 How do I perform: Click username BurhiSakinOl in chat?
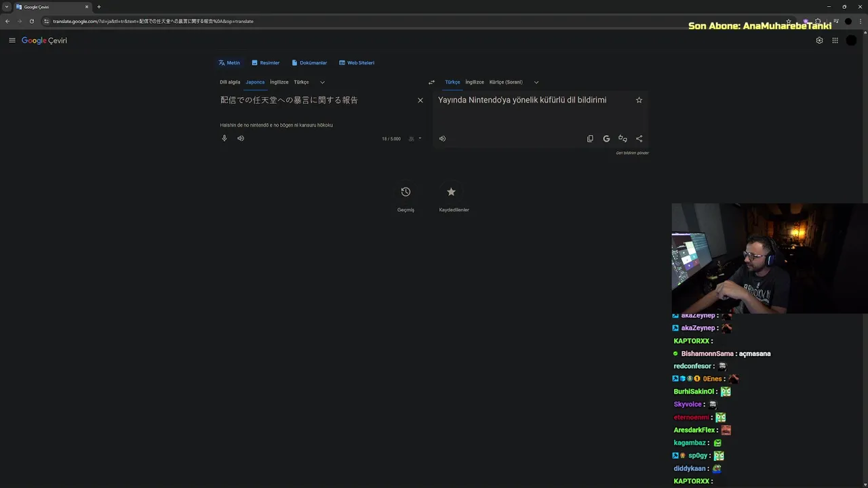click(694, 392)
